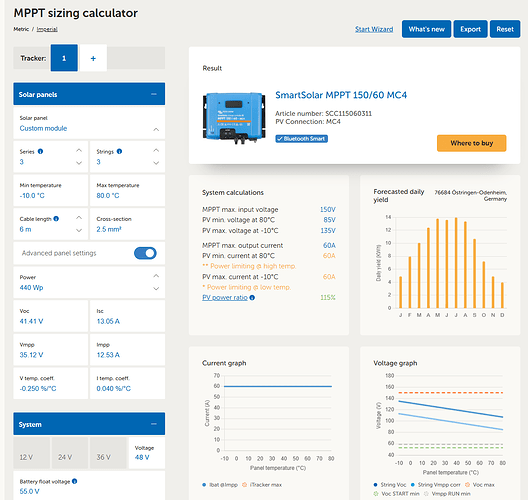Edit Impp 12.53 A field
Image resolution: width=528 pixels, height=500 pixels.
coord(127,350)
